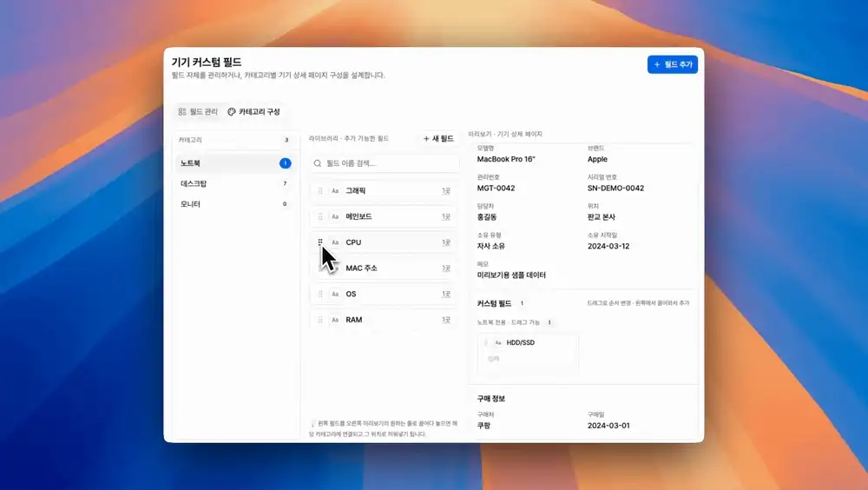Click the count 0 beside 모니터
The image size is (868, 490).
(x=285, y=204)
